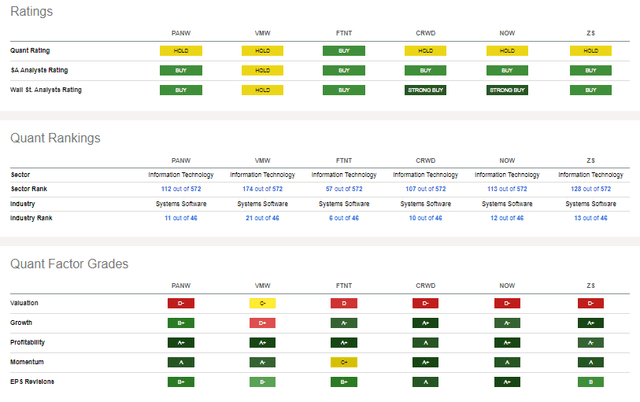640x402 pixels.
Task: Click VMW's EPS Revisions grade badge
Action: pos(262,382)
